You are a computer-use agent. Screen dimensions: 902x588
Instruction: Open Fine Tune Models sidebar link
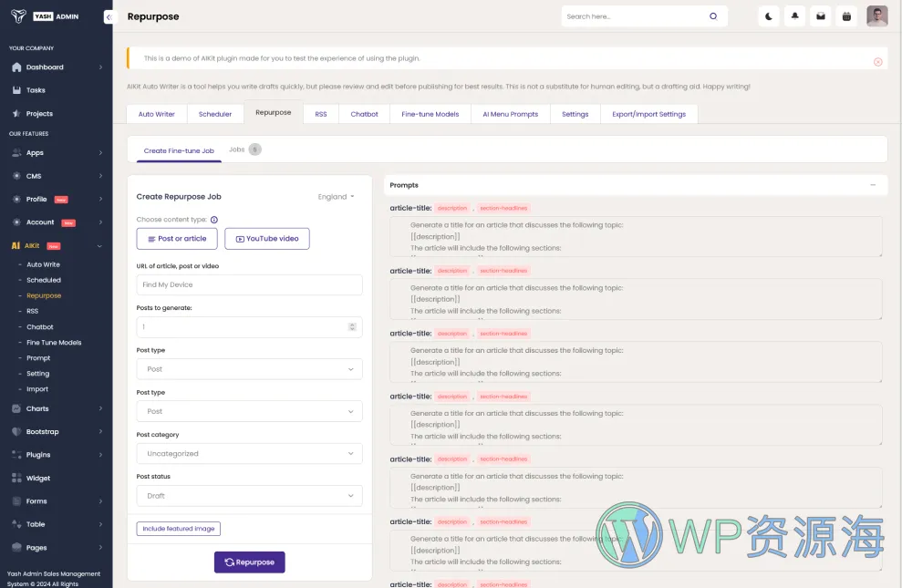tap(54, 342)
